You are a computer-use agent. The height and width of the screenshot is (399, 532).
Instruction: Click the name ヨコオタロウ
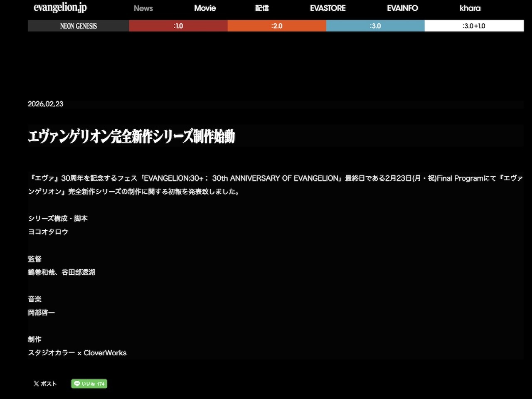click(x=48, y=232)
